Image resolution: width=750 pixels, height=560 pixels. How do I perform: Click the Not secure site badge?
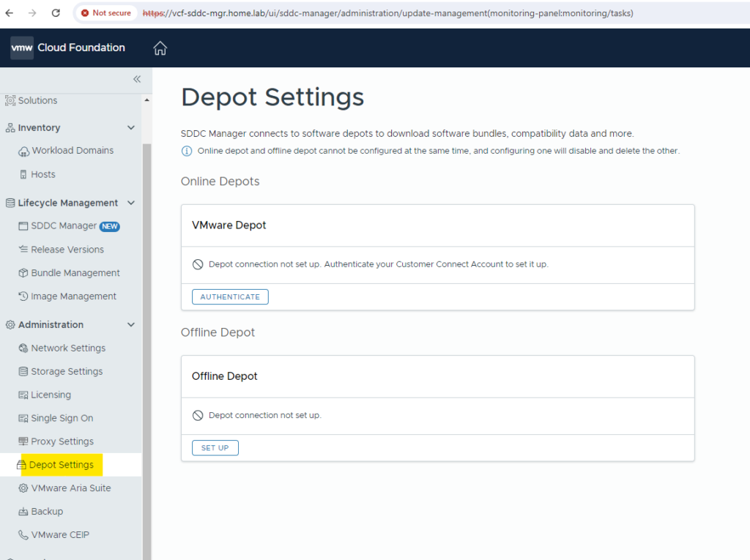click(x=106, y=13)
